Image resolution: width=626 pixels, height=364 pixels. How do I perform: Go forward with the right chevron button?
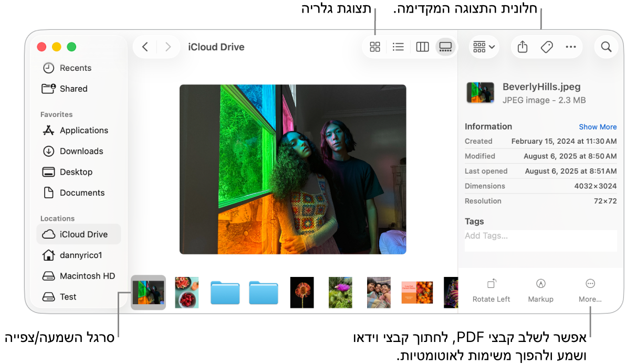(168, 47)
